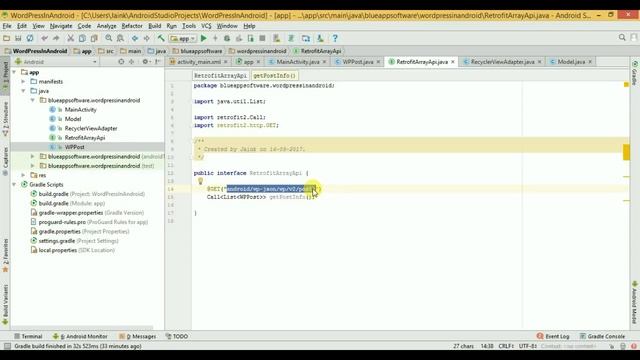Open the TODO tool window

pos(177,336)
